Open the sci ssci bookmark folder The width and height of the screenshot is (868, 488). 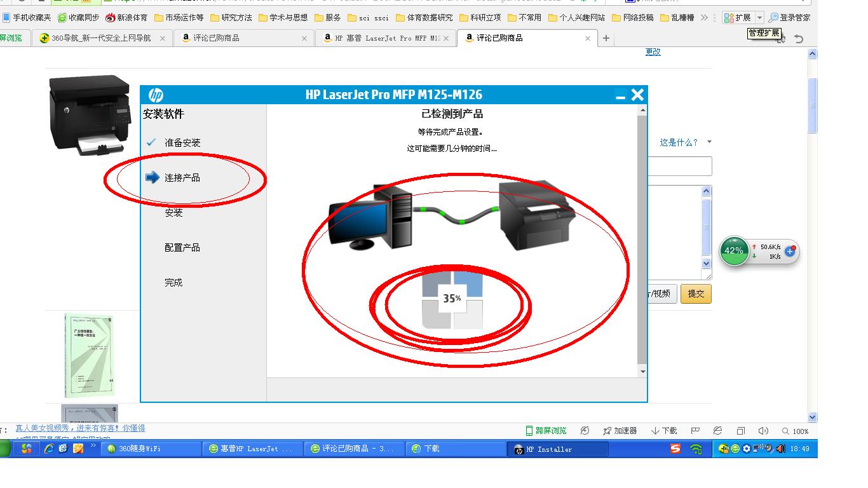click(x=369, y=18)
